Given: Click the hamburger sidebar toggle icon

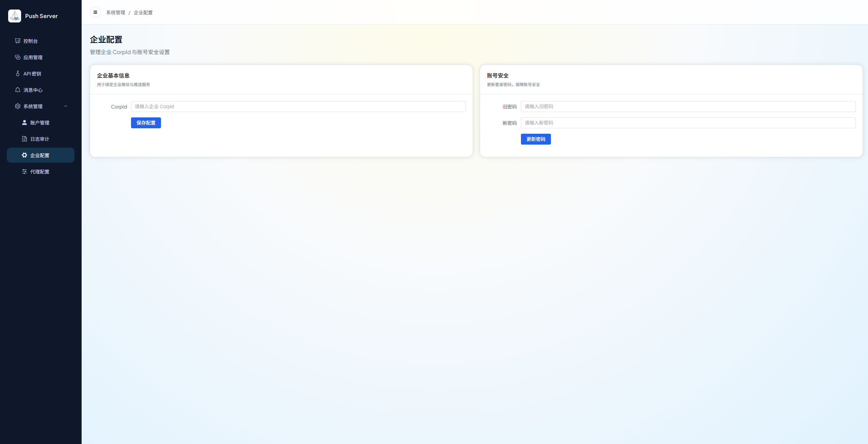Looking at the screenshot, I should click(x=95, y=12).
